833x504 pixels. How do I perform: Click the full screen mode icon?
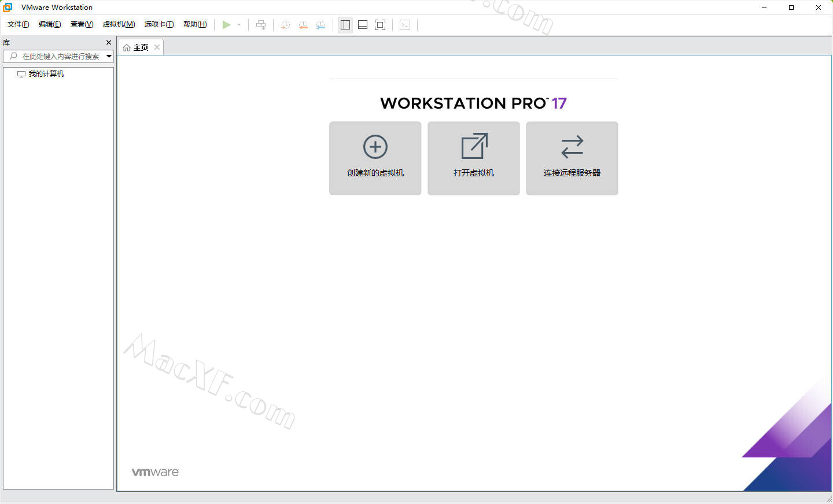click(380, 25)
